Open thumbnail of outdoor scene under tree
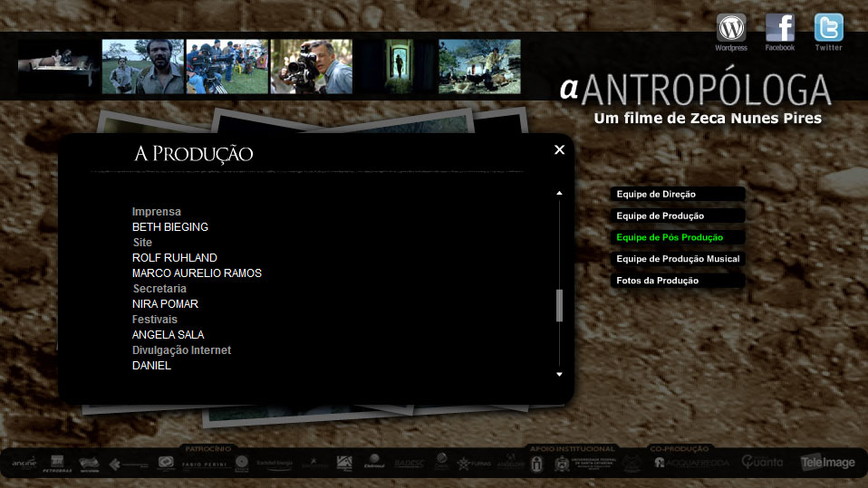Image resolution: width=868 pixels, height=488 pixels. coord(479,66)
